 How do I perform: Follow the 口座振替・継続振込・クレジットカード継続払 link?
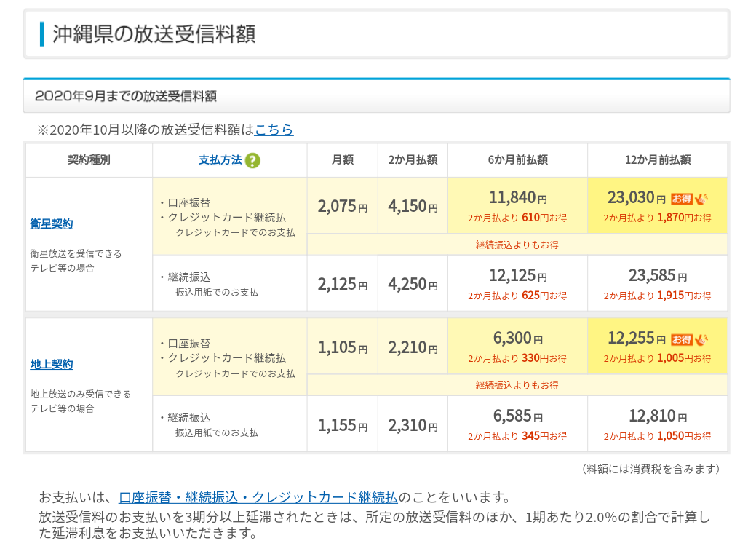[x=258, y=497]
